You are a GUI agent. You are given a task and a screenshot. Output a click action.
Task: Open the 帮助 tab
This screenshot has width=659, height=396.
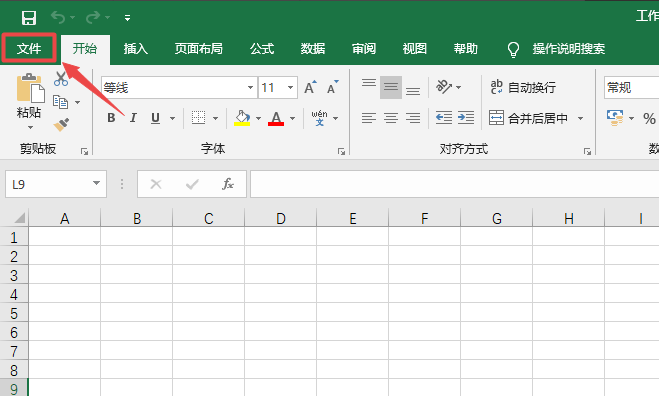(x=466, y=49)
